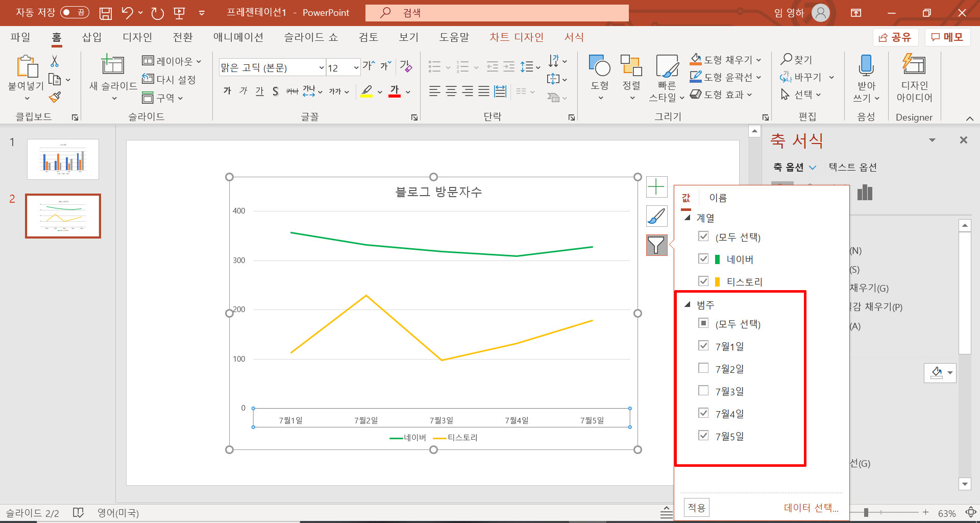Click the Undo arrow icon
This screenshot has height=523, width=980.
coord(127,13)
